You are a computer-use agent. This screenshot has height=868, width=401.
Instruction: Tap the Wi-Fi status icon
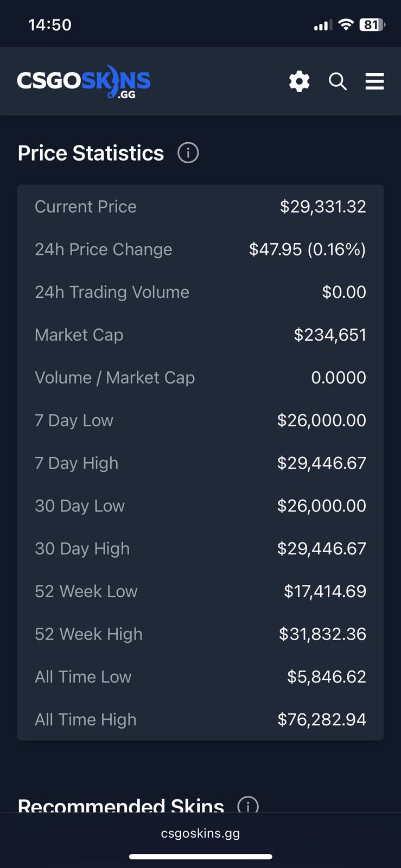tap(345, 24)
